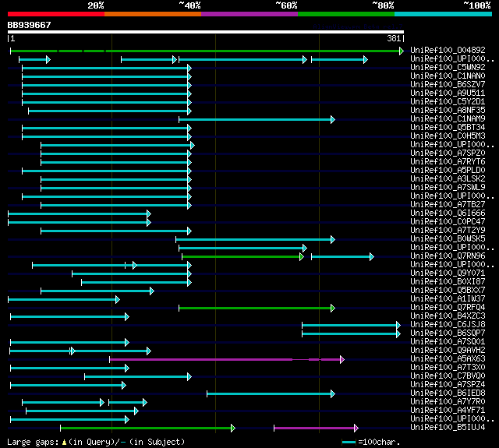
Task: Select the UniRef100_Q7RN96 label
Action: tap(448, 256)
